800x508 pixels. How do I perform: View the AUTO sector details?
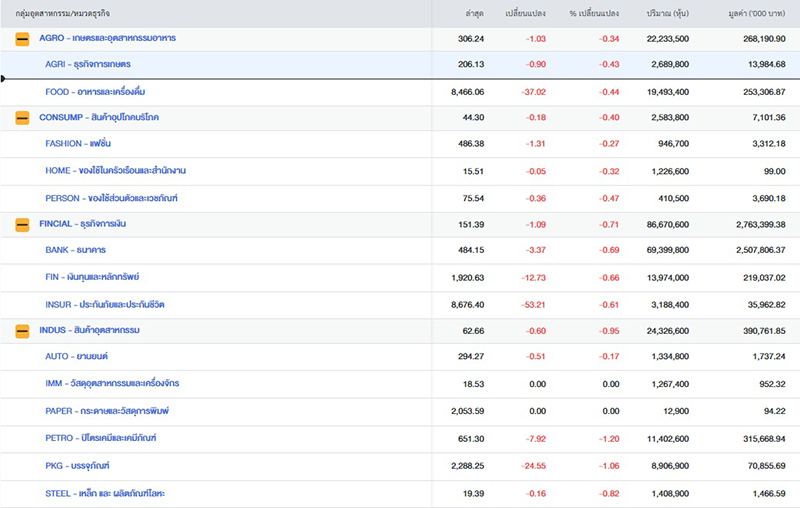point(77,356)
